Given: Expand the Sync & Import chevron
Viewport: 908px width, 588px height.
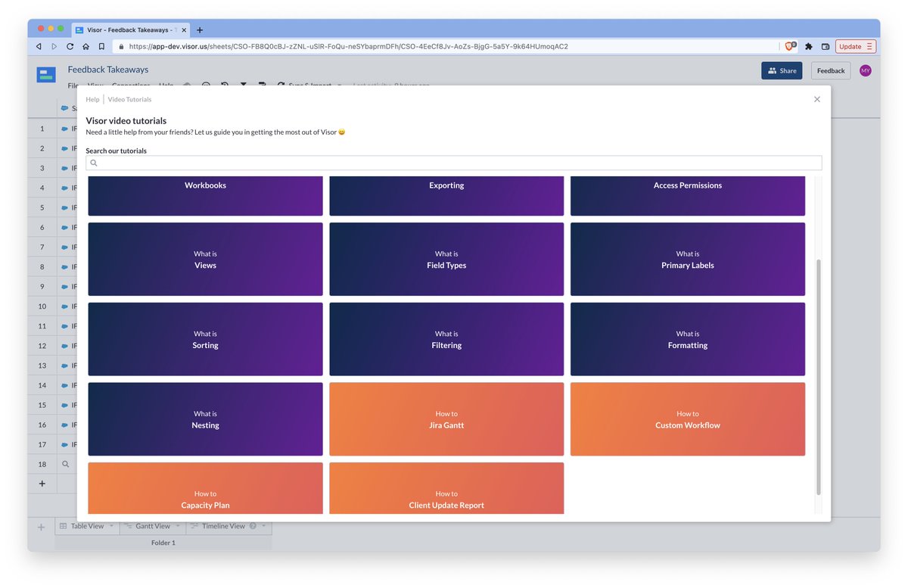Looking at the screenshot, I should [340, 86].
